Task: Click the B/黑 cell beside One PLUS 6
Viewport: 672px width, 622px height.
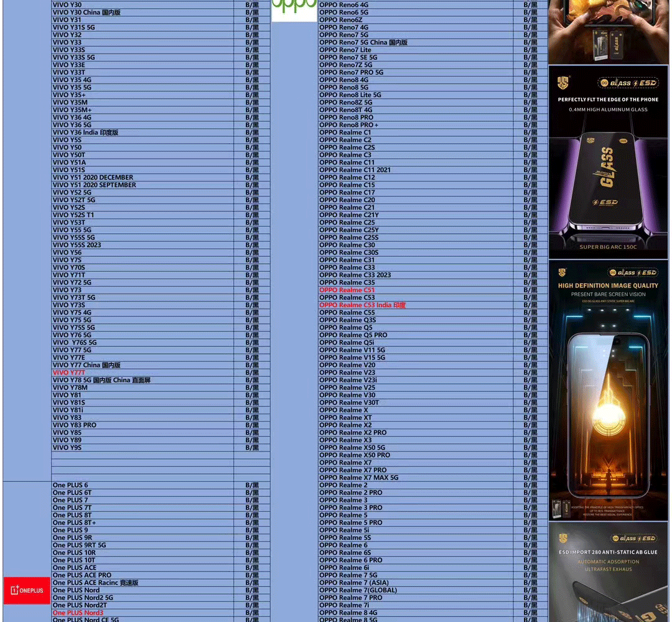Action: pyautogui.click(x=252, y=485)
